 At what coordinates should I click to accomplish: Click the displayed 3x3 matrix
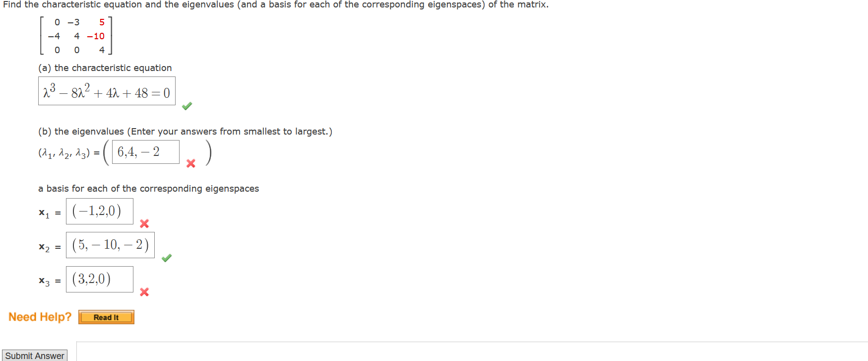[x=77, y=36]
